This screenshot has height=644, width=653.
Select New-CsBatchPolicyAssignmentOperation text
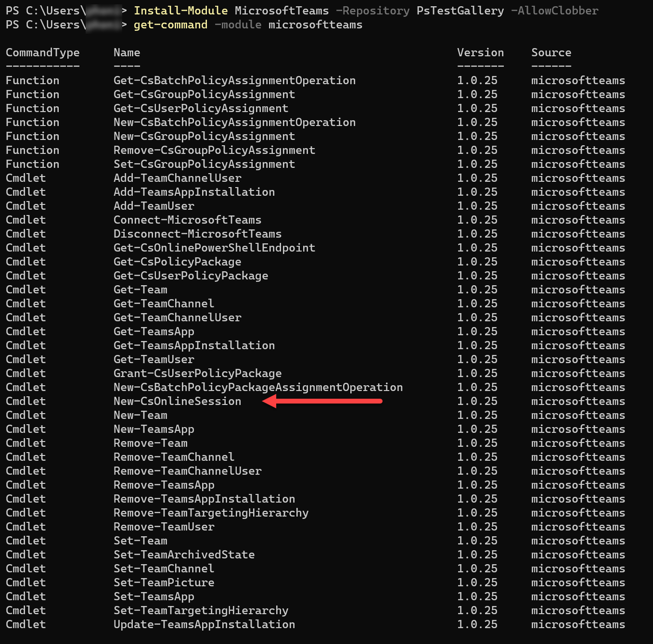click(x=234, y=122)
